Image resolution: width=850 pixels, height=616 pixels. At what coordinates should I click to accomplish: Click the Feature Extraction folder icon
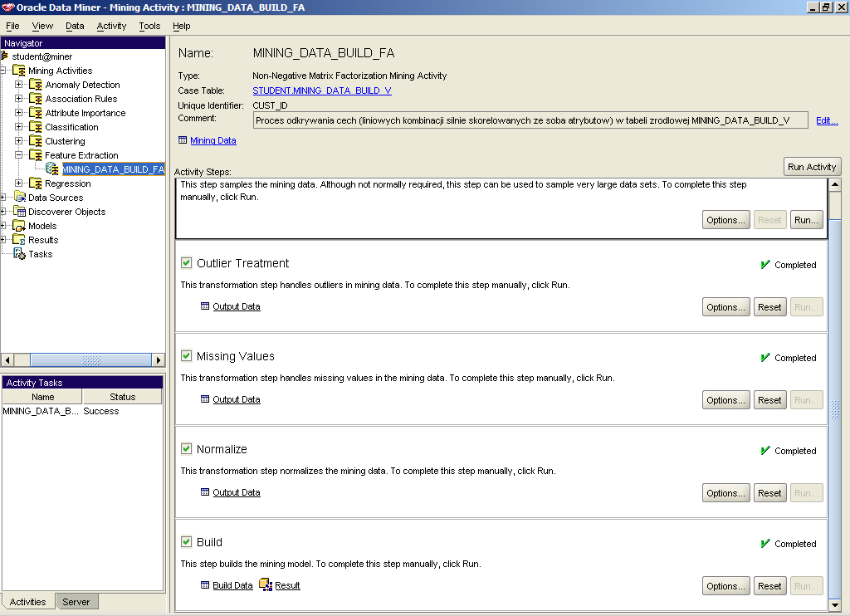(x=36, y=155)
